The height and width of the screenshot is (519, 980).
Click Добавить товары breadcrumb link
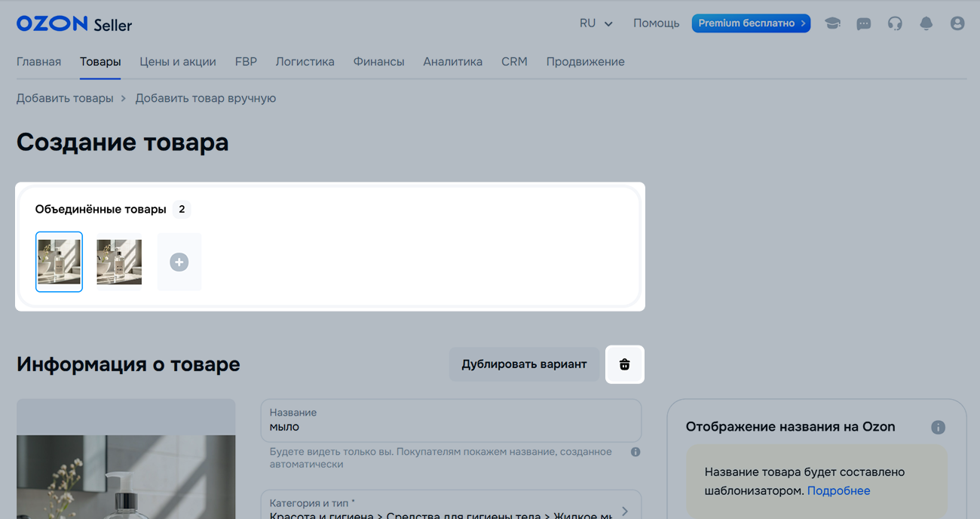[65, 98]
